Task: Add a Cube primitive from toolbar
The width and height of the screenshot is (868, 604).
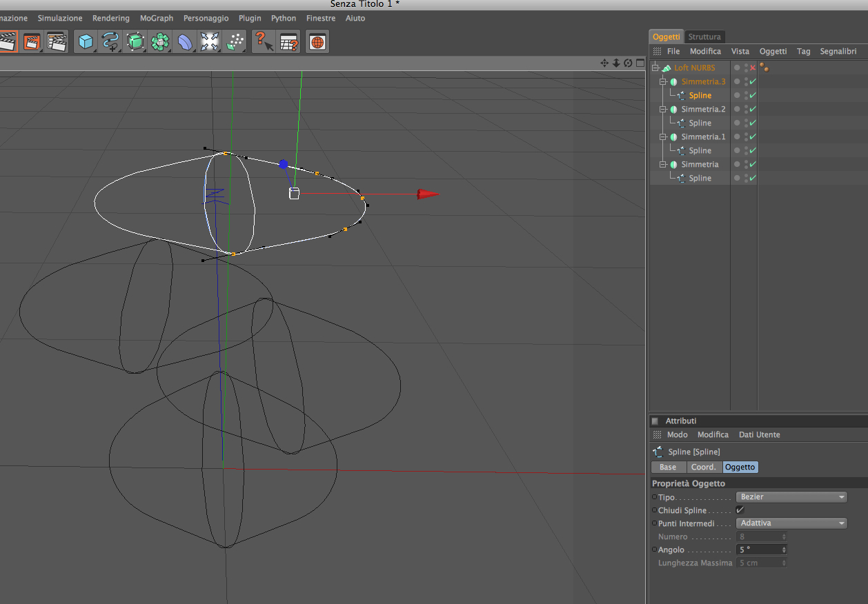Action: pyautogui.click(x=86, y=42)
